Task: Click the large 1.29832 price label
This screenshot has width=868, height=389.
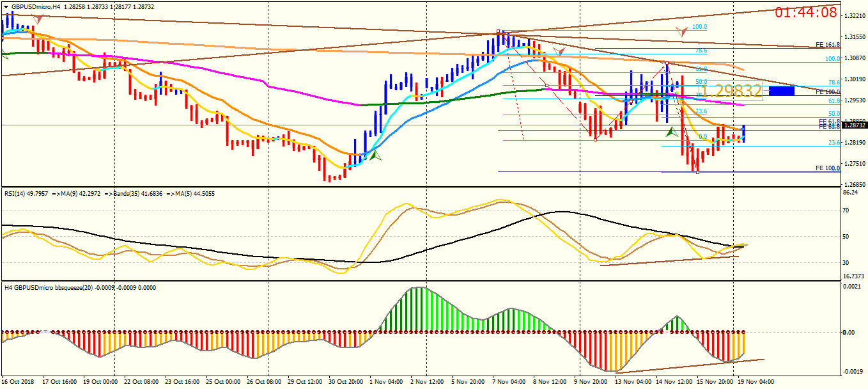Action: click(730, 91)
